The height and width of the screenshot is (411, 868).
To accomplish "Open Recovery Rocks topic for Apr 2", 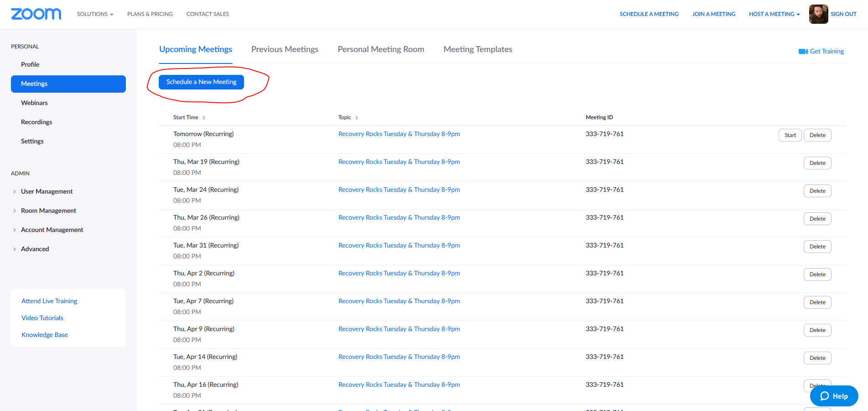I will (x=399, y=273).
